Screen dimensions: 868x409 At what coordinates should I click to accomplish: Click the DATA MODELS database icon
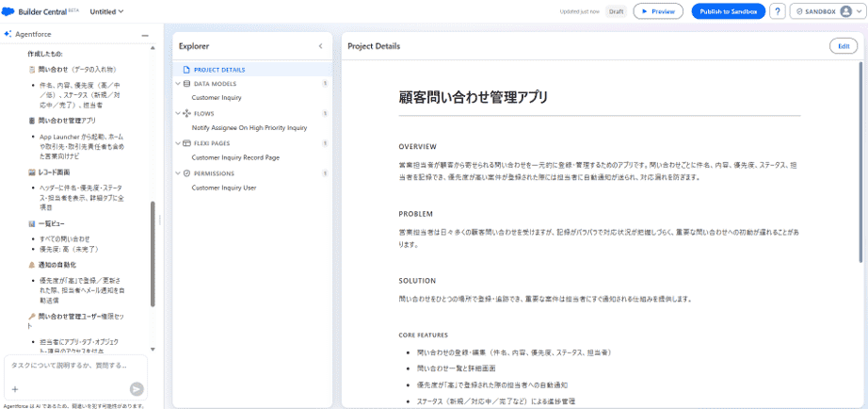coord(186,84)
